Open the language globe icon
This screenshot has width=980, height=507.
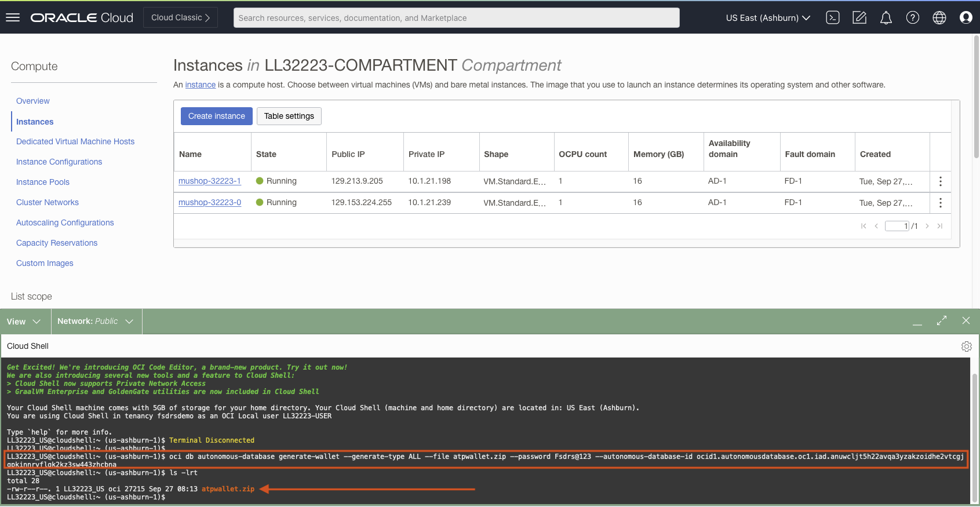(x=939, y=18)
